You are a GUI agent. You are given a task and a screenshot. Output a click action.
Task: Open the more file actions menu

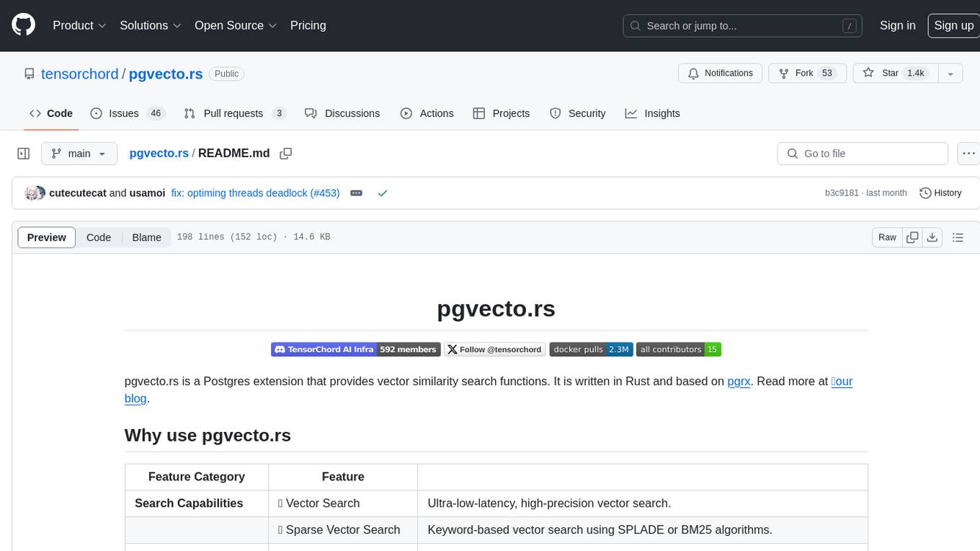click(x=969, y=154)
